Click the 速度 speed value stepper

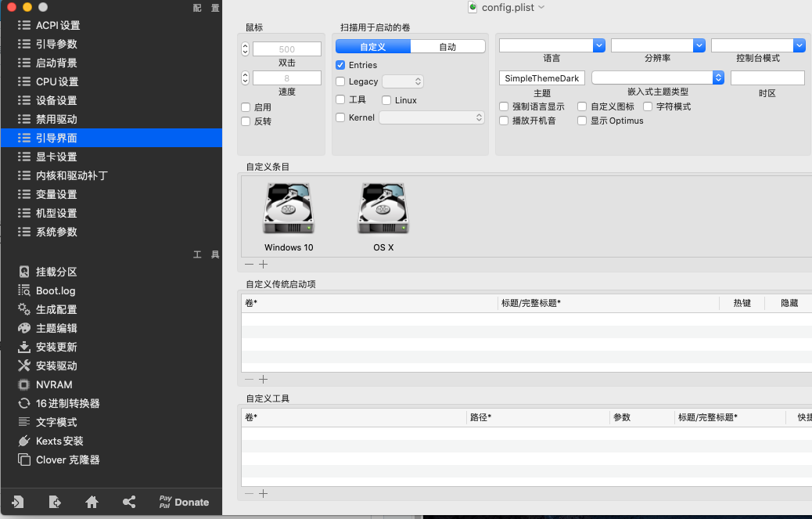(x=246, y=78)
